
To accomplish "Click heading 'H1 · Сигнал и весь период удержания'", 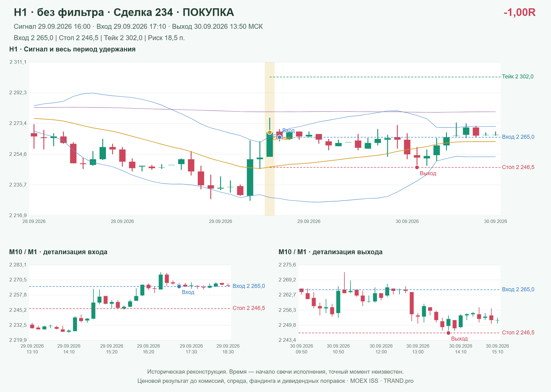I will click(72, 49).
